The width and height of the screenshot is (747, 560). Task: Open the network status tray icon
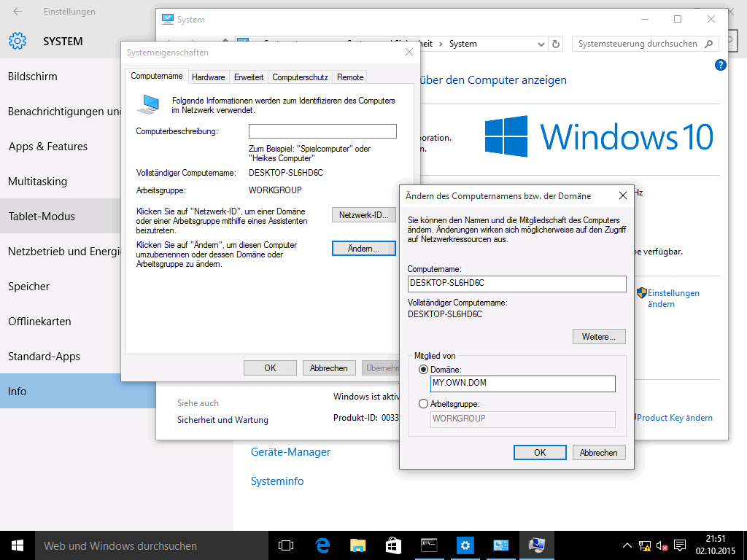coord(645,545)
